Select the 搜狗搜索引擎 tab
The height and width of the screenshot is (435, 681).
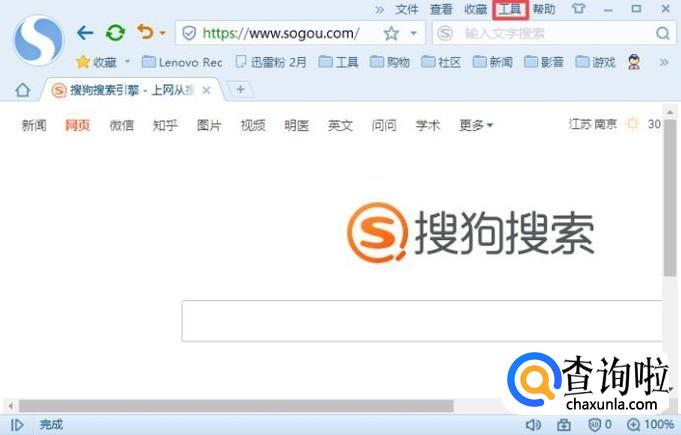click(x=132, y=90)
